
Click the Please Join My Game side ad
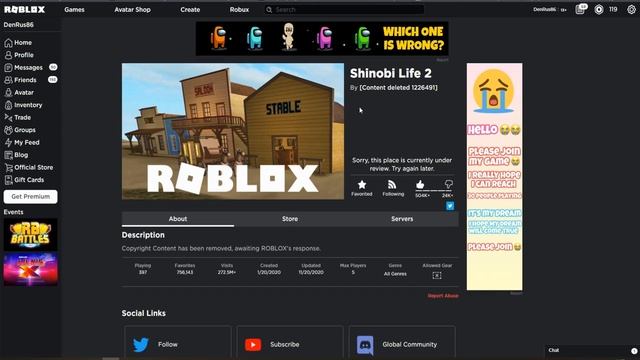coord(494,177)
